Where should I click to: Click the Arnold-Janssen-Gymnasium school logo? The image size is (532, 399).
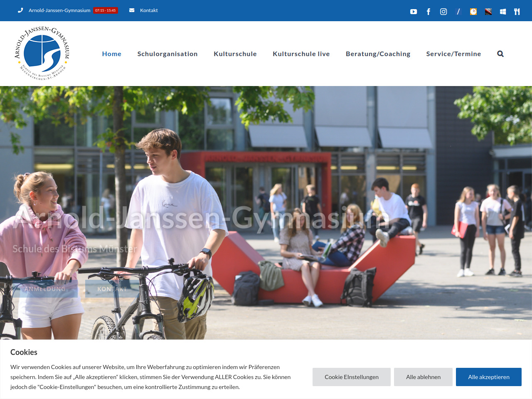point(42,53)
